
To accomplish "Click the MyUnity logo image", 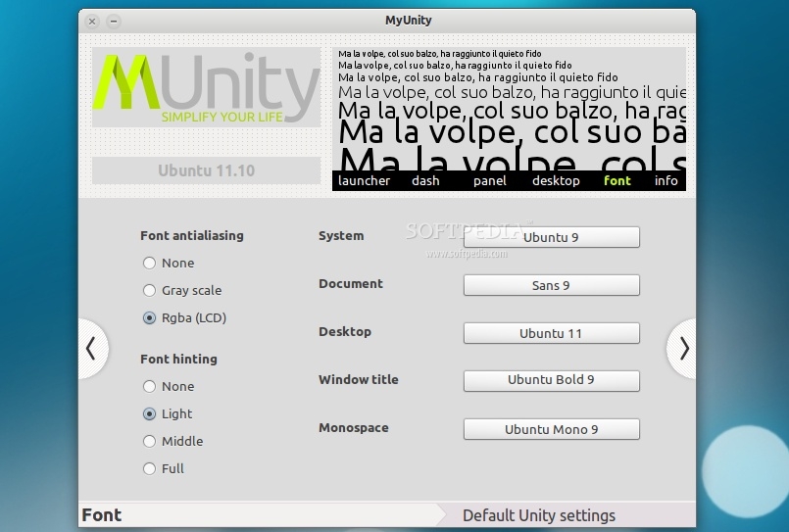I will pyautogui.click(x=206, y=87).
